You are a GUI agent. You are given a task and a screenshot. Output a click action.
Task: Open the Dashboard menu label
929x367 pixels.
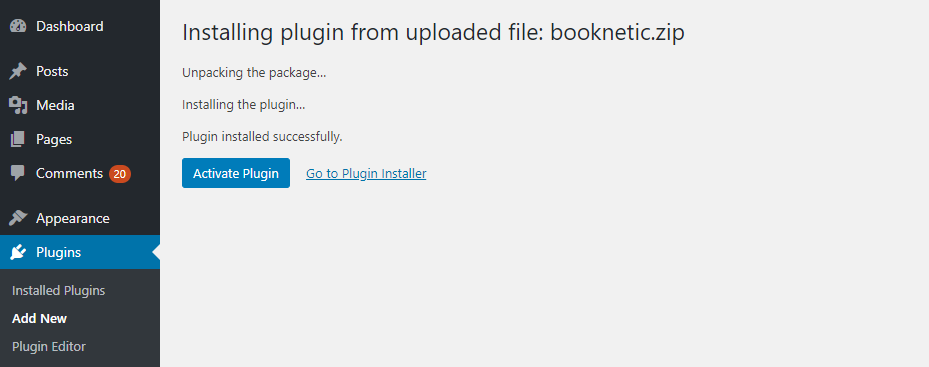pyautogui.click(x=70, y=26)
